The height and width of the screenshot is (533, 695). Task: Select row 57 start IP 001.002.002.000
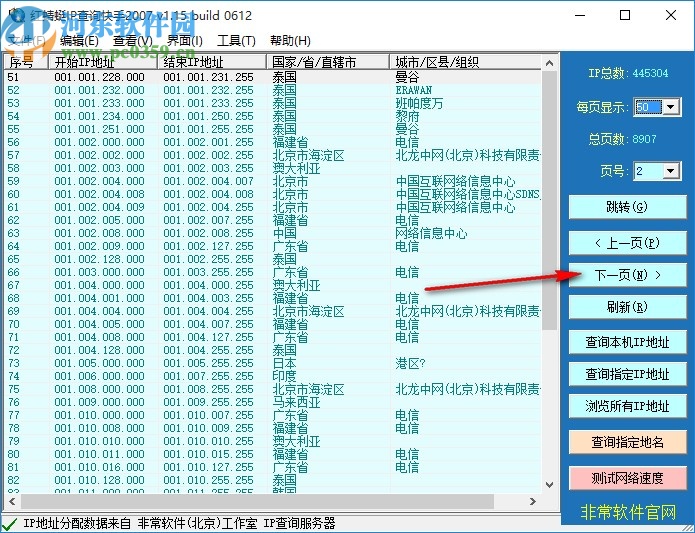tap(273, 155)
